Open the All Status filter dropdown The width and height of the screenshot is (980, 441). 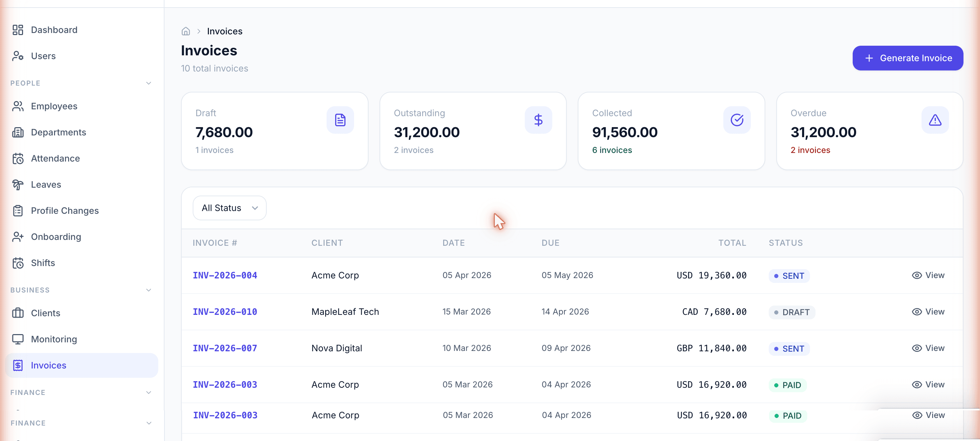coord(230,208)
